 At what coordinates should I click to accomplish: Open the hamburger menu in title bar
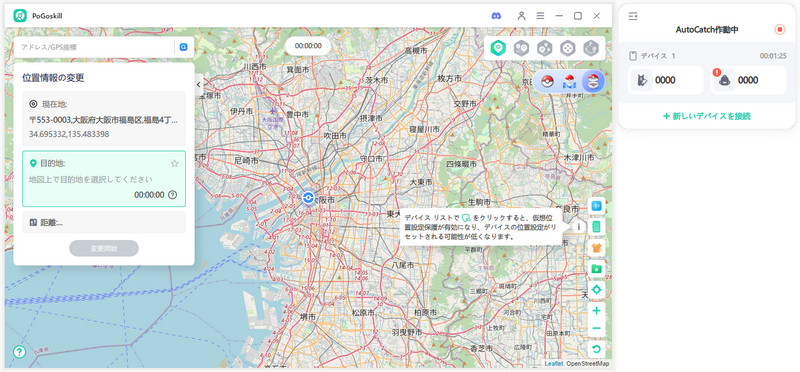tap(540, 16)
